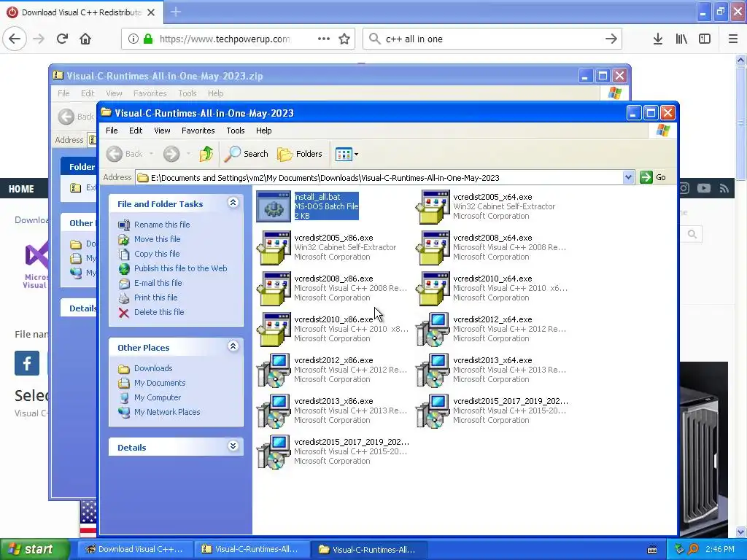Viewport: 747px width, 560px height.
Task: Open the File menu in front Explorer window
Action: (x=112, y=131)
